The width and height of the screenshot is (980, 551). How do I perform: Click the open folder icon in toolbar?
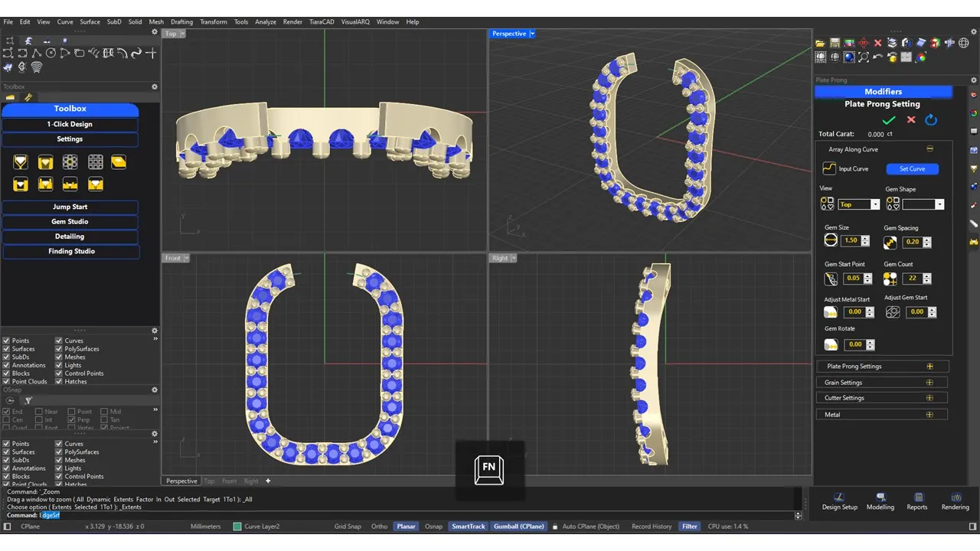coord(820,43)
